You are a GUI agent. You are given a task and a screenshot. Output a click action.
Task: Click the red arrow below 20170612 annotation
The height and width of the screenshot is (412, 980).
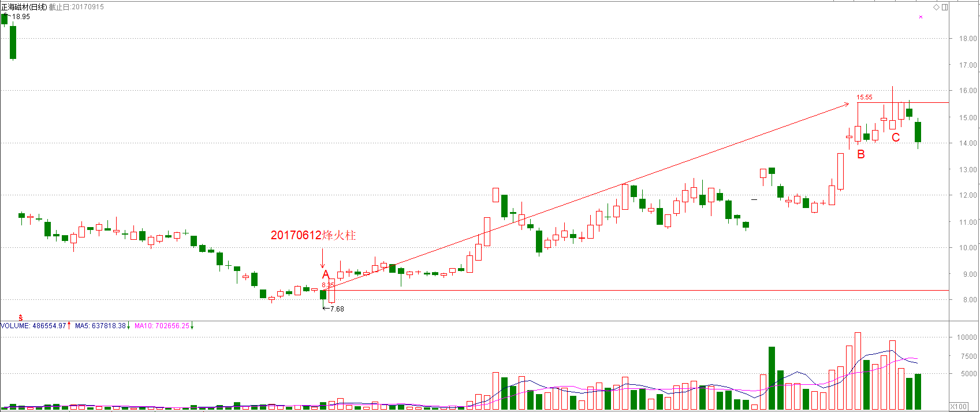pyautogui.click(x=322, y=258)
